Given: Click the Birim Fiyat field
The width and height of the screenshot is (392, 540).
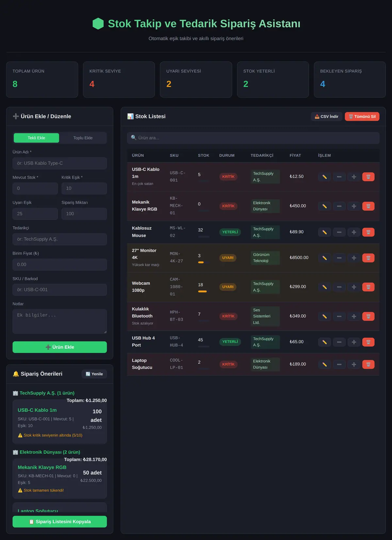Looking at the screenshot, I should click(60, 264).
